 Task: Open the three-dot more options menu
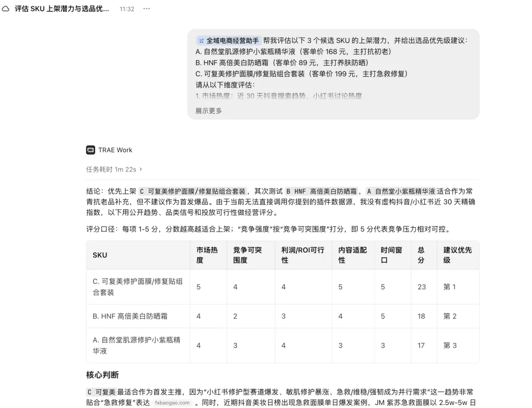tap(147, 9)
